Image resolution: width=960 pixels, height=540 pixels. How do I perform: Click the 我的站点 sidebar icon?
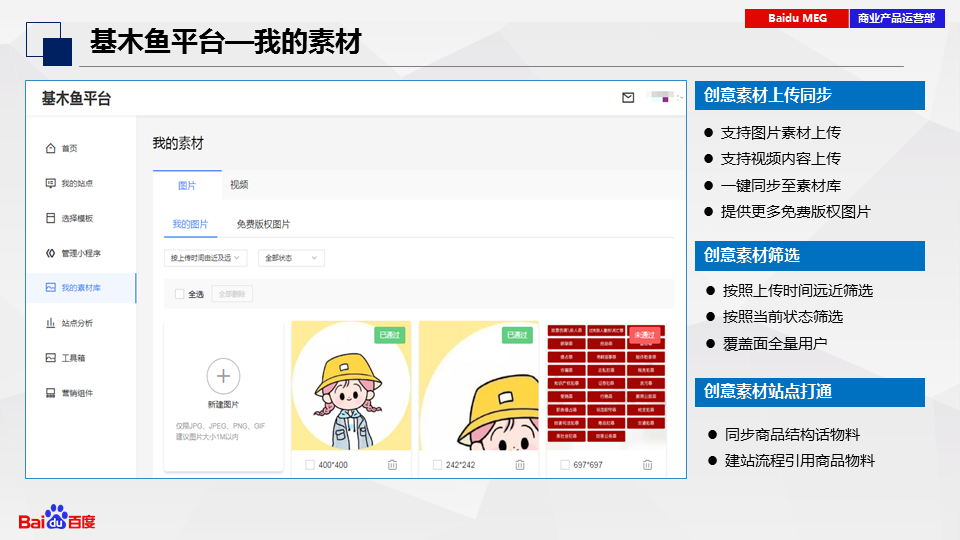[x=50, y=183]
